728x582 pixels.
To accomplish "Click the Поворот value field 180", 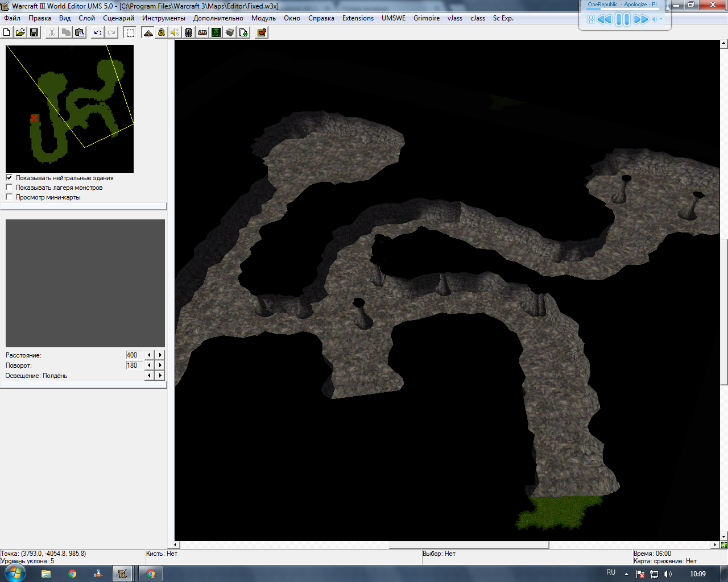I will [x=134, y=365].
